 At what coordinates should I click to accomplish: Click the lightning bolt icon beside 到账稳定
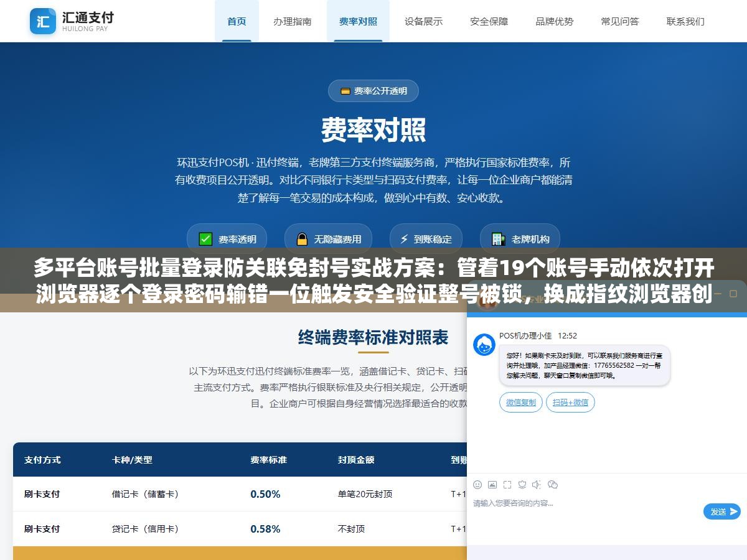[x=404, y=239]
